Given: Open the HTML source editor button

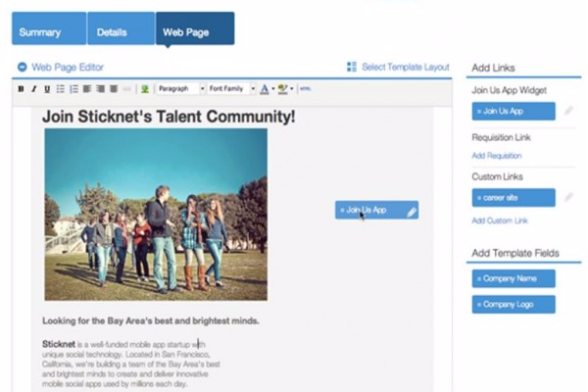Looking at the screenshot, I should 305,88.
